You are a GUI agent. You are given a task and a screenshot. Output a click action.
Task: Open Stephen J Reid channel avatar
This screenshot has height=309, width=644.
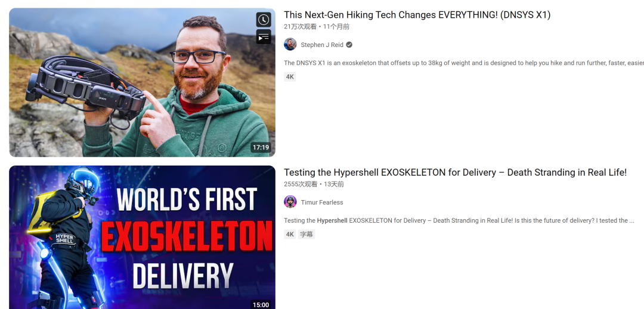tap(290, 44)
